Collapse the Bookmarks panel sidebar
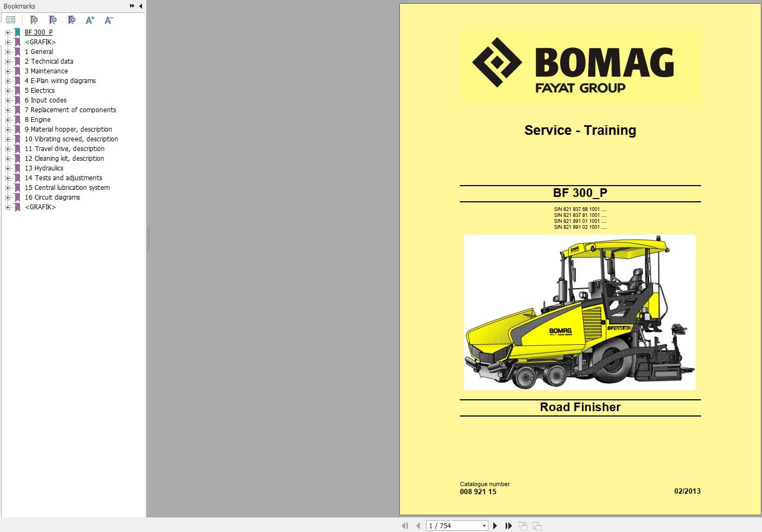Image resolution: width=762 pixels, height=532 pixels. coord(140,6)
